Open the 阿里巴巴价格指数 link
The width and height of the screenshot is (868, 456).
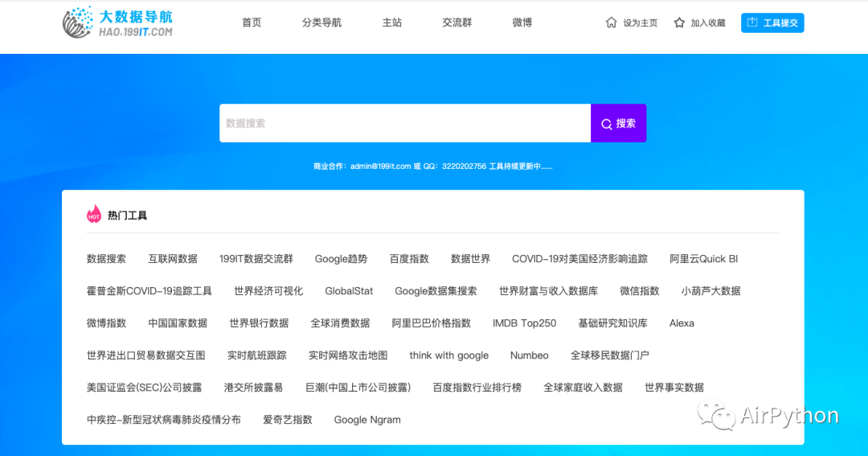[432, 323]
